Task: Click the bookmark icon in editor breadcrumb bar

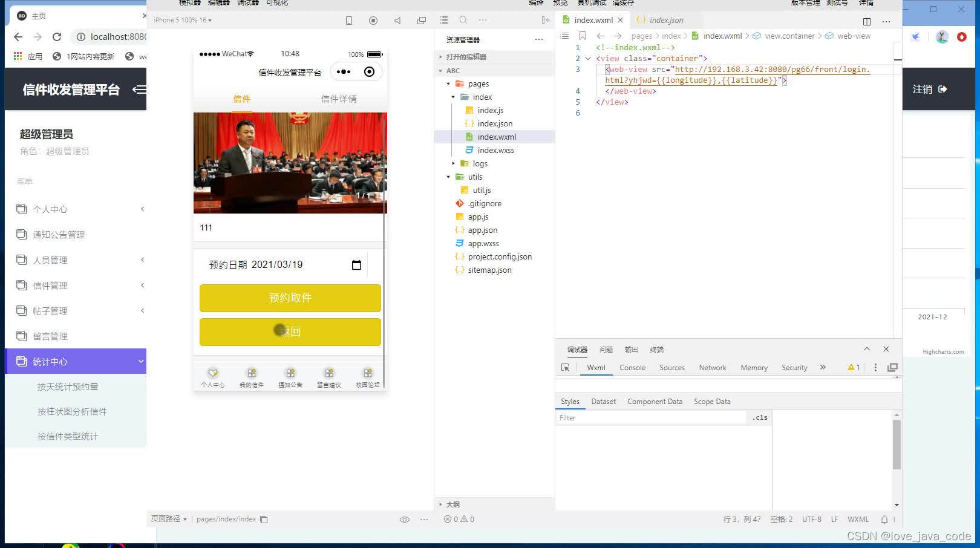Action: 583,36
